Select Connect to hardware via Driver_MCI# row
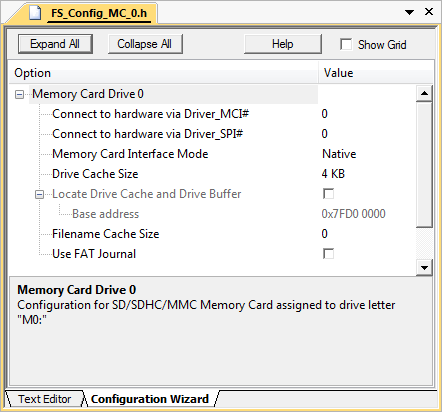This screenshot has width=442, height=412. click(150, 114)
